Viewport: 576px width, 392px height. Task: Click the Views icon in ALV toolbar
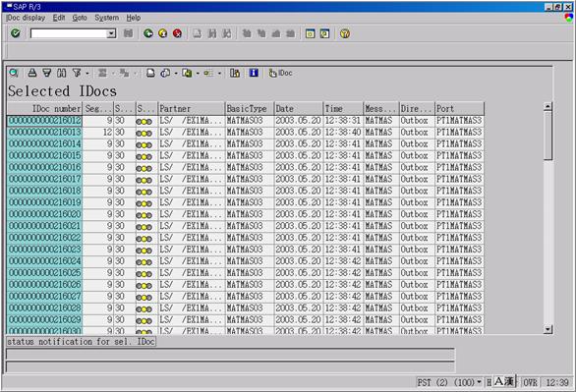click(165, 73)
